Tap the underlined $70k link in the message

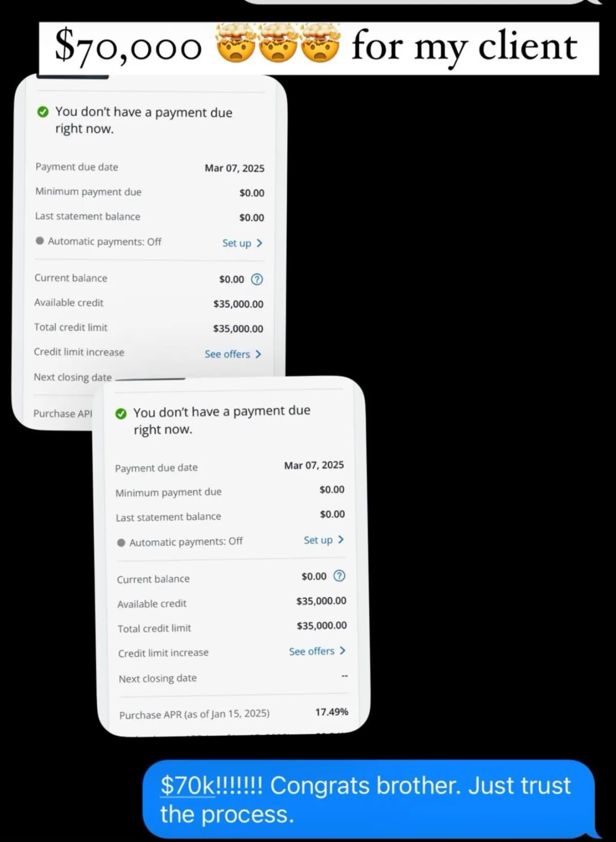187,786
